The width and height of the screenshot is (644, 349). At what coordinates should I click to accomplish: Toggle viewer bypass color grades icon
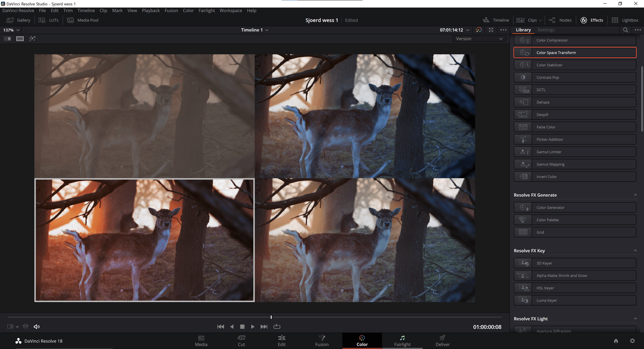click(479, 30)
